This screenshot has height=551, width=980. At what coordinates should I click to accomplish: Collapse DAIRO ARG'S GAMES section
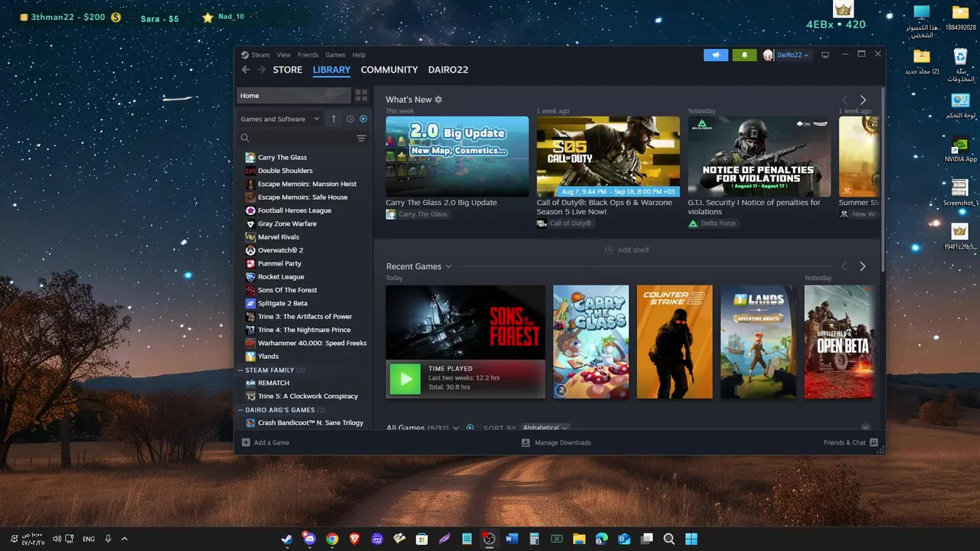point(240,410)
